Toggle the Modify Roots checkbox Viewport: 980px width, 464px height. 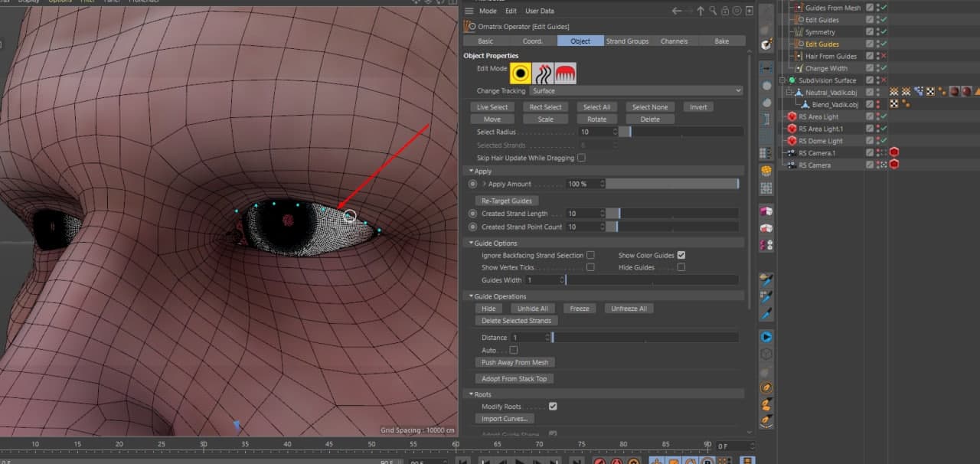pyautogui.click(x=553, y=407)
